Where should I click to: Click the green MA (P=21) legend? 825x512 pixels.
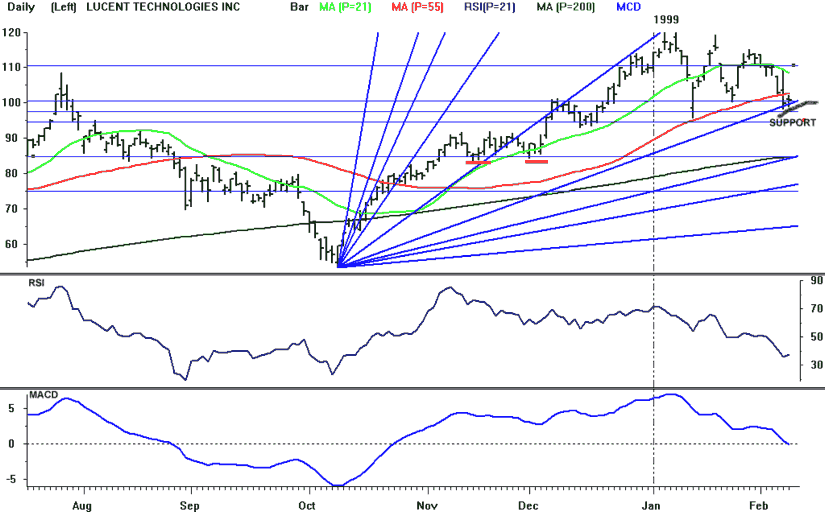345,7
